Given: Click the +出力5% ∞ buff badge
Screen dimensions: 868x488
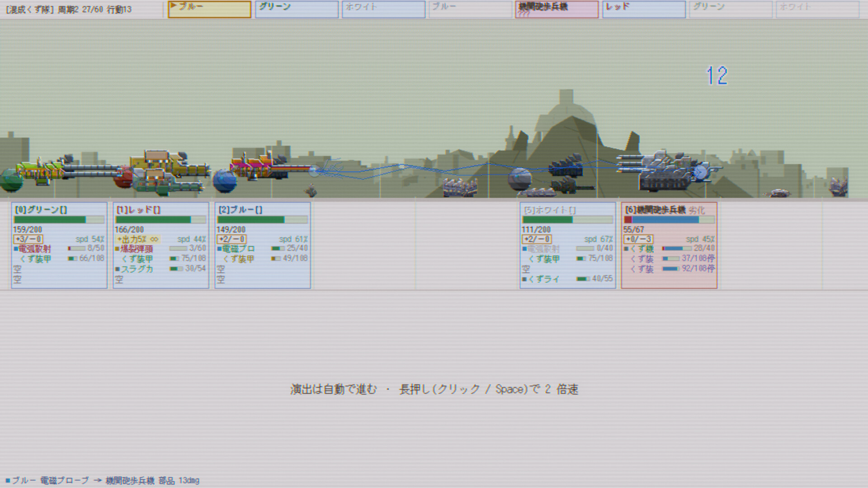Looking at the screenshot, I should 138,239.
